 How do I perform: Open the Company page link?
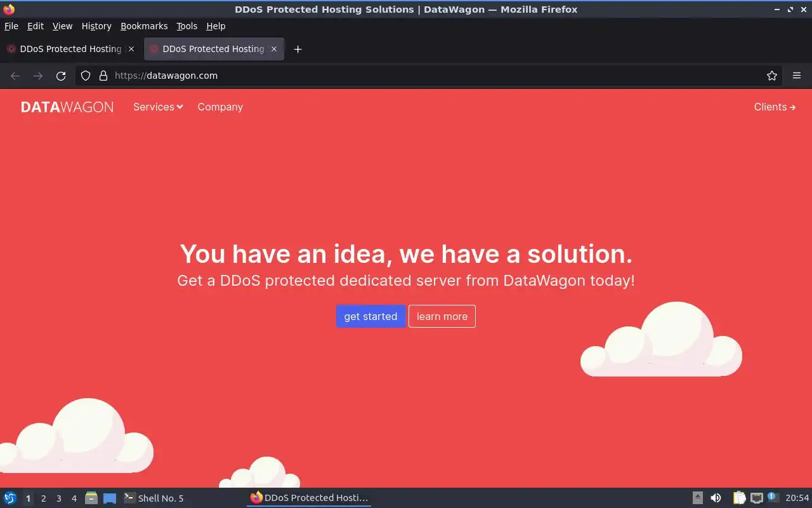220,107
